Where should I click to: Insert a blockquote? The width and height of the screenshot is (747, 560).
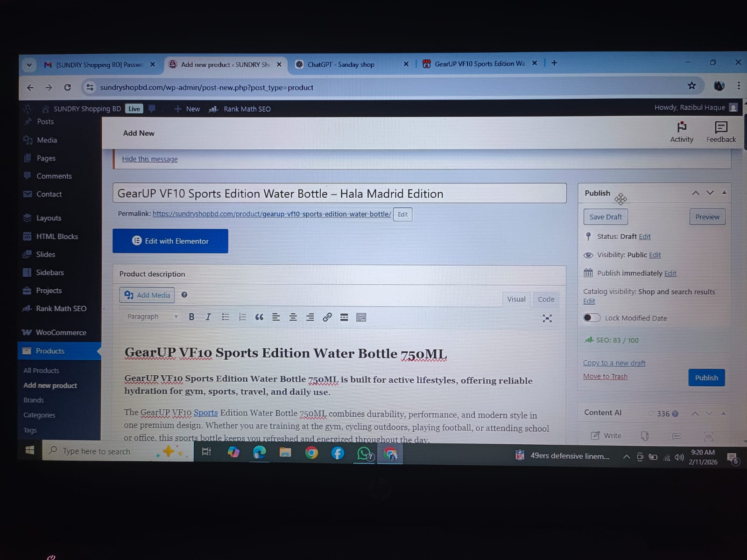(259, 317)
